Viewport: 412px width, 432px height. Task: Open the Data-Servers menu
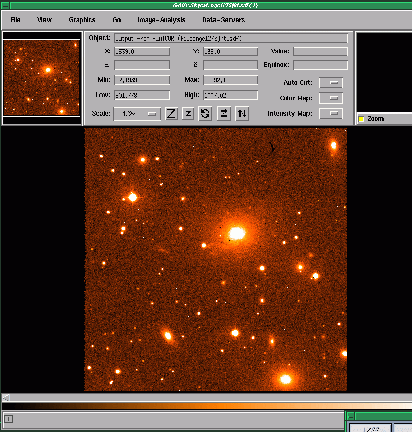(224, 20)
